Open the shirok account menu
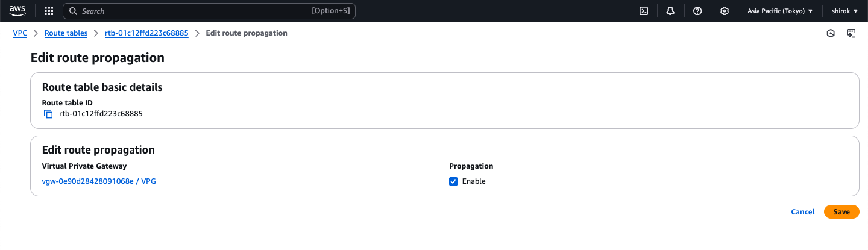The width and height of the screenshot is (868, 250). [x=844, y=11]
